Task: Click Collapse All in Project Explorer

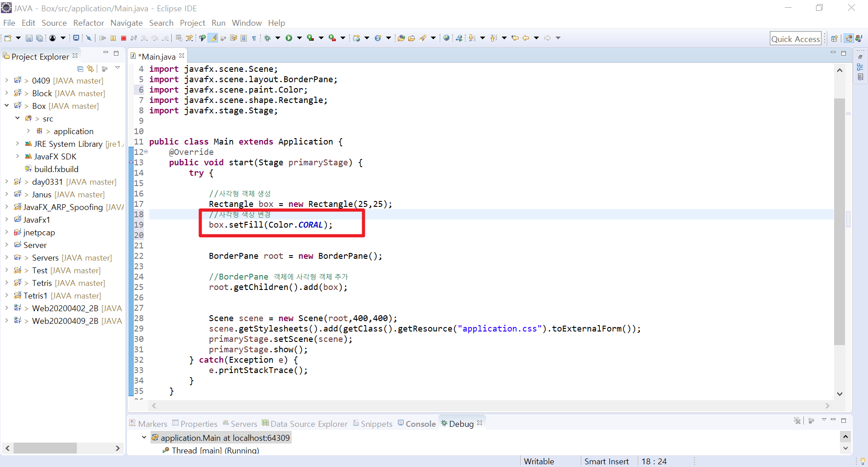Action: (x=80, y=69)
